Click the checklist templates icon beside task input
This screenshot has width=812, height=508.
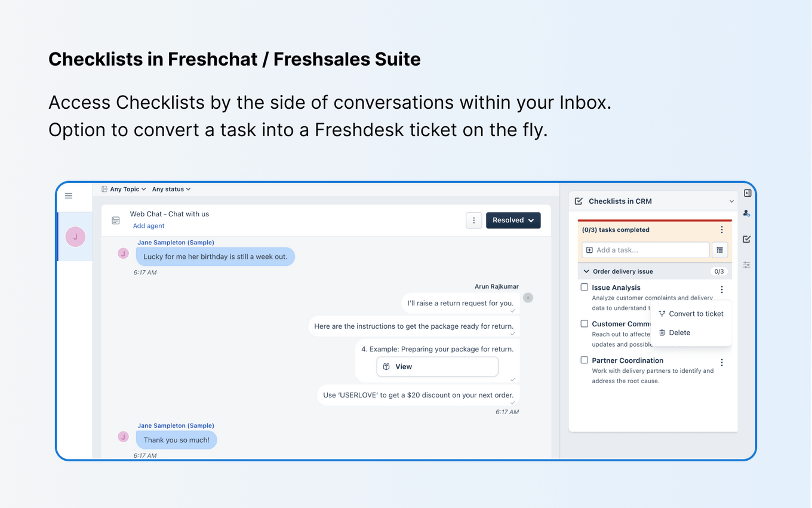719,250
